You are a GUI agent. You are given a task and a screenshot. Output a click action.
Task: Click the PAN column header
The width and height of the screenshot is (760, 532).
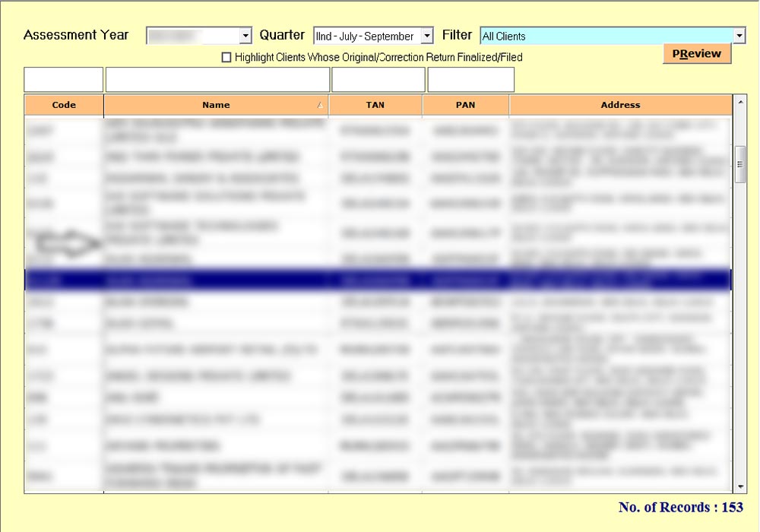pyautogui.click(x=465, y=105)
